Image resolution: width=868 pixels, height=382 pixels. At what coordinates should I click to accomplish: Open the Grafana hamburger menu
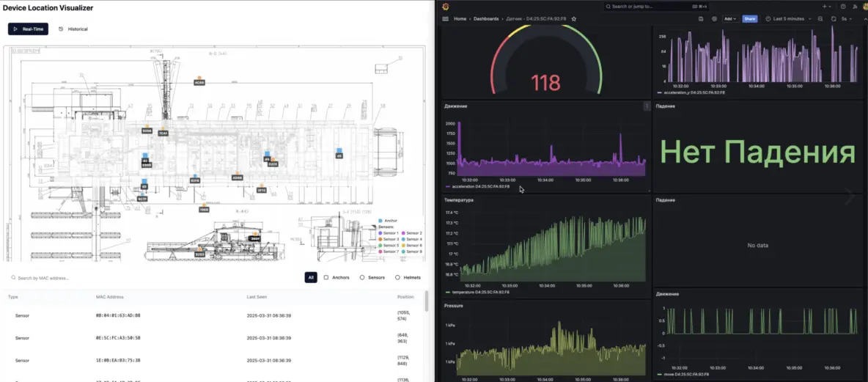[x=445, y=18]
